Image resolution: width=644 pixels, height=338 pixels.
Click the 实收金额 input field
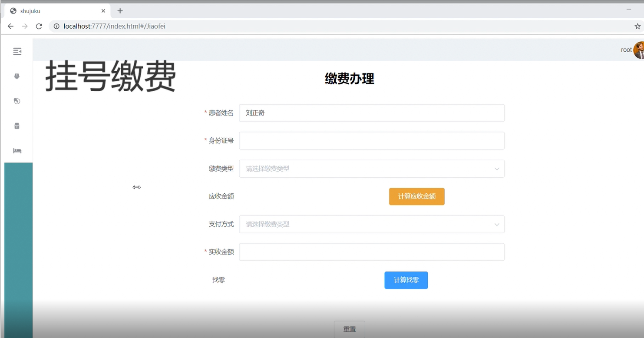[372, 252]
